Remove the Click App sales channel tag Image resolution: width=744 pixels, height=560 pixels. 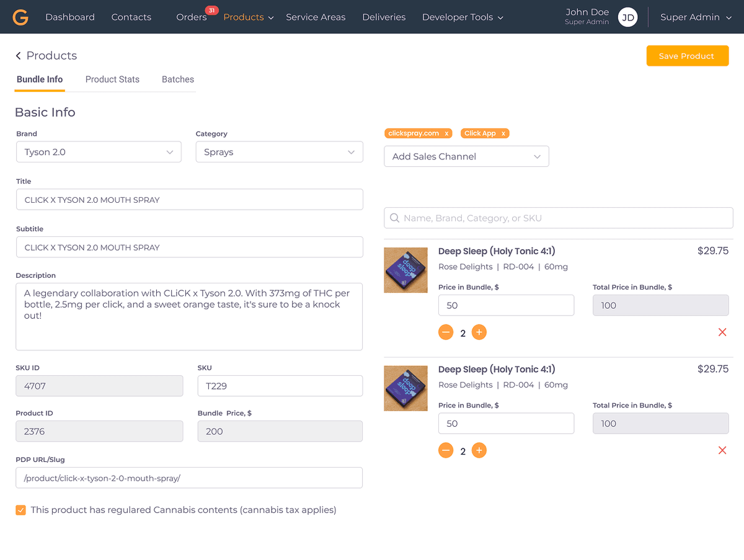click(504, 133)
